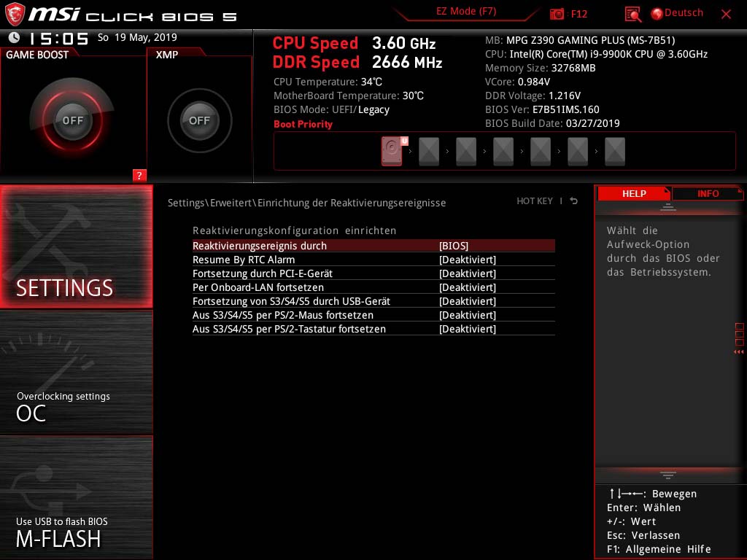Select the Reaktivierungsereignis durch row
Image resolution: width=747 pixels, height=560 pixels.
tap(373, 246)
